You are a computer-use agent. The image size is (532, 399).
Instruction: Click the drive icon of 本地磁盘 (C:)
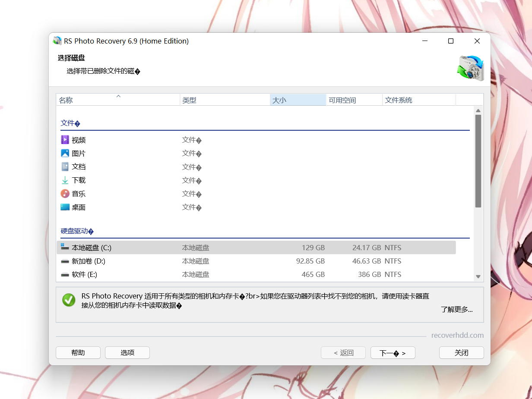tap(65, 247)
